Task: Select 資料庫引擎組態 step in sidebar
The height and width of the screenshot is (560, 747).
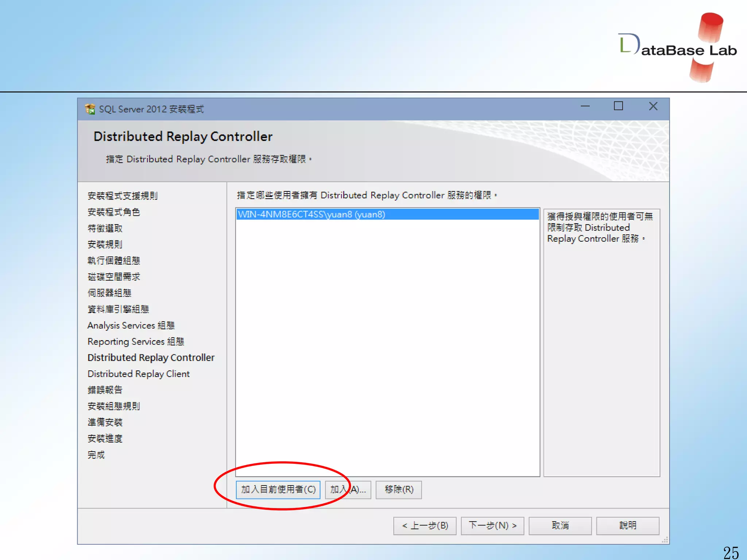Action: click(x=118, y=309)
